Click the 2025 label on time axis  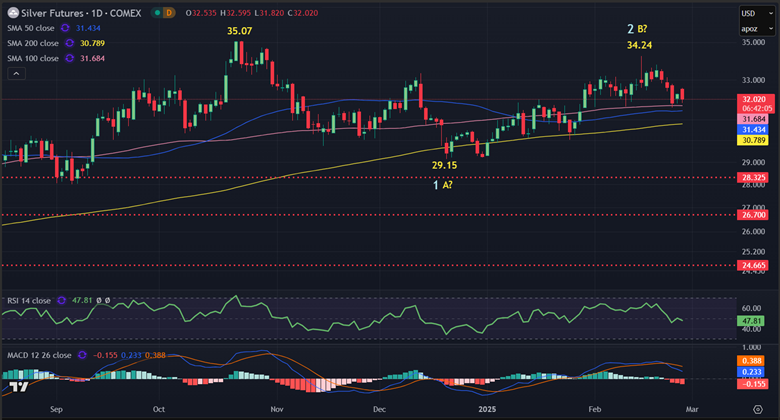(487, 409)
